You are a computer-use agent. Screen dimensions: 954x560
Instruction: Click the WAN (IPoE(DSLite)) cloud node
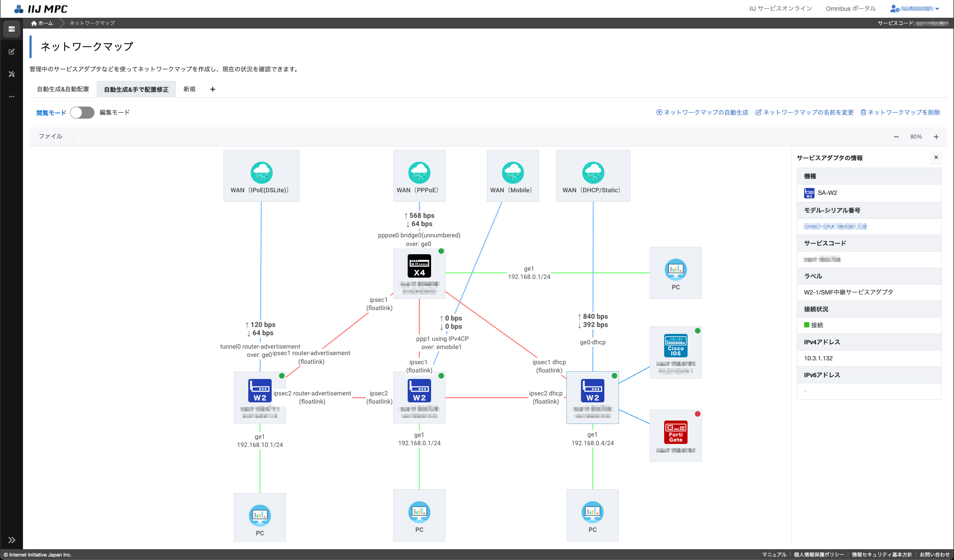pyautogui.click(x=261, y=173)
